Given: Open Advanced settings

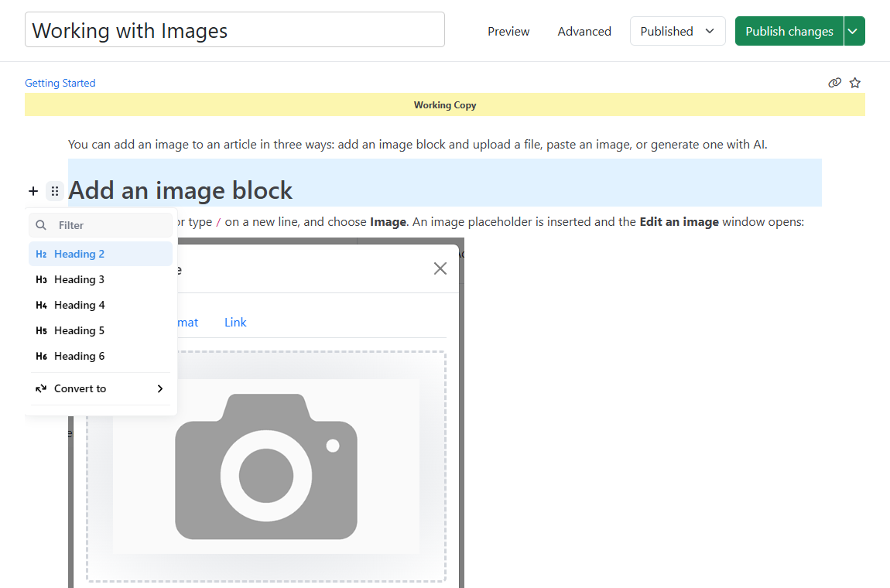Looking at the screenshot, I should [x=584, y=31].
